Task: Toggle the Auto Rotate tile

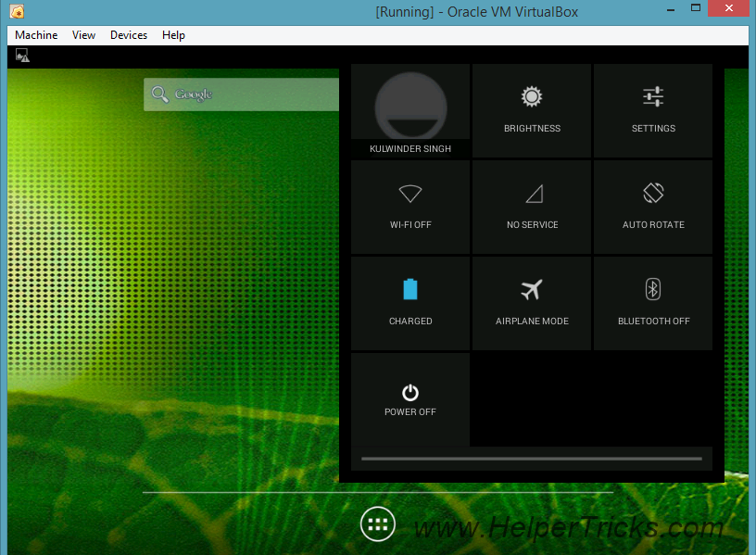Action: tap(653, 207)
